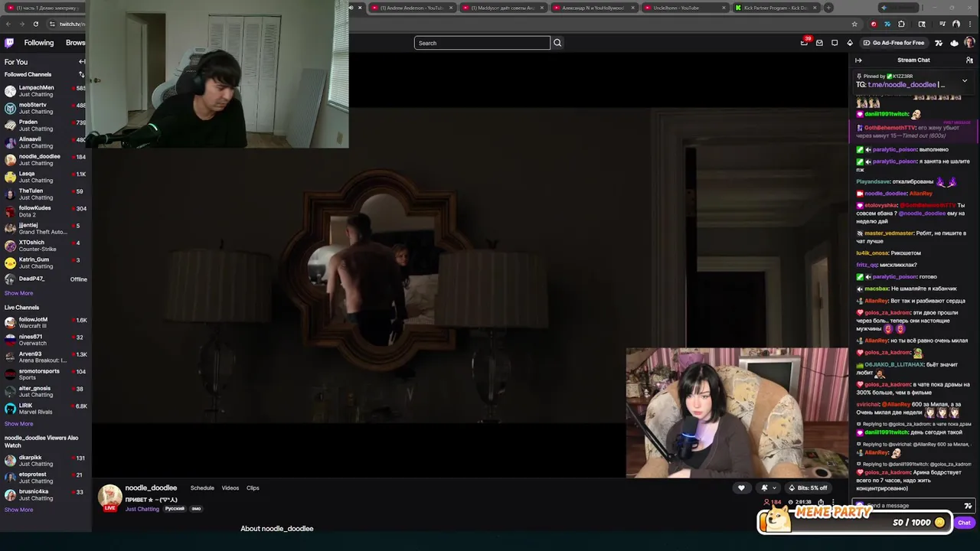This screenshot has height=551, width=980.
Task: Bookmark page with the star icon
Action: coord(854,24)
